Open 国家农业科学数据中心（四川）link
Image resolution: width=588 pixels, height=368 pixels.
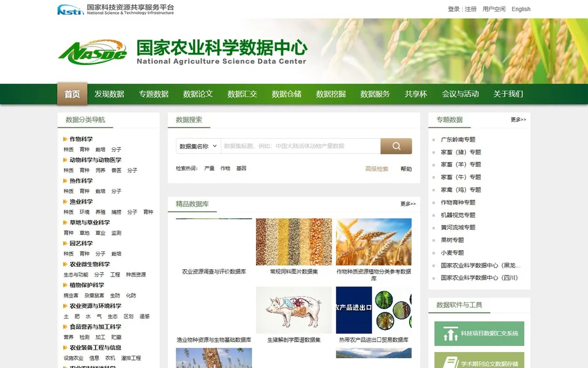tap(479, 278)
